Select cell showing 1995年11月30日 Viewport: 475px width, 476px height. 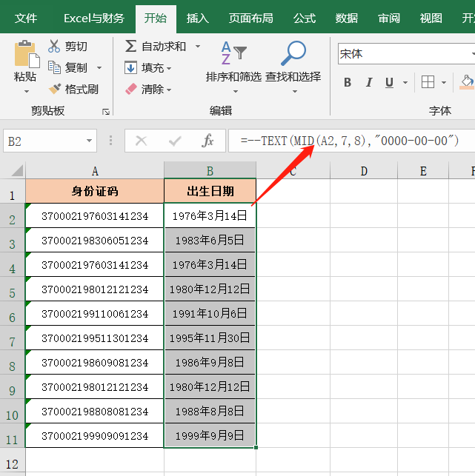click(x=210, y=338)
